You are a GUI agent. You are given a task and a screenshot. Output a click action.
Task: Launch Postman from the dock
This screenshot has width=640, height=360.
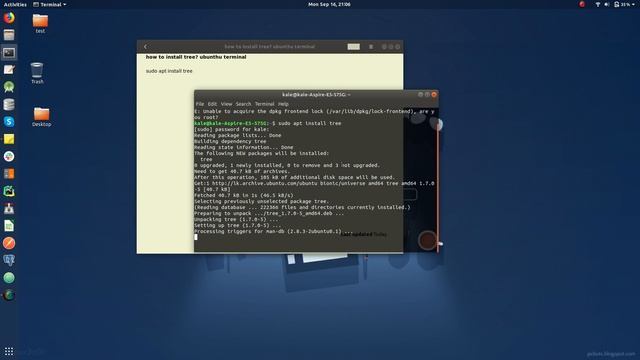tap(9, 243)
